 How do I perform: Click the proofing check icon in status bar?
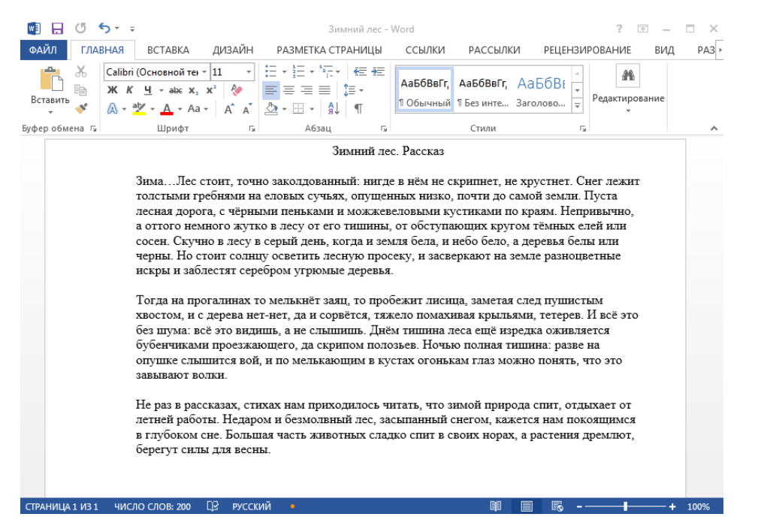pos(213,506)
